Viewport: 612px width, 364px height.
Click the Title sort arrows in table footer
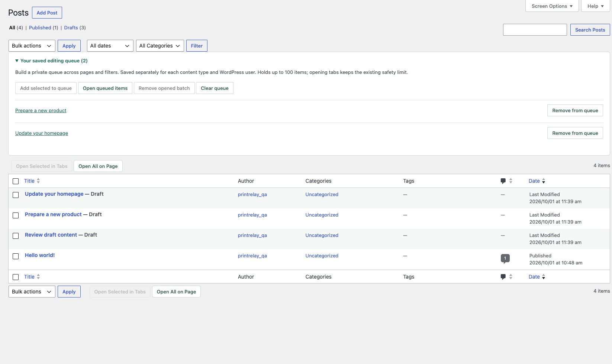[38, 277]
